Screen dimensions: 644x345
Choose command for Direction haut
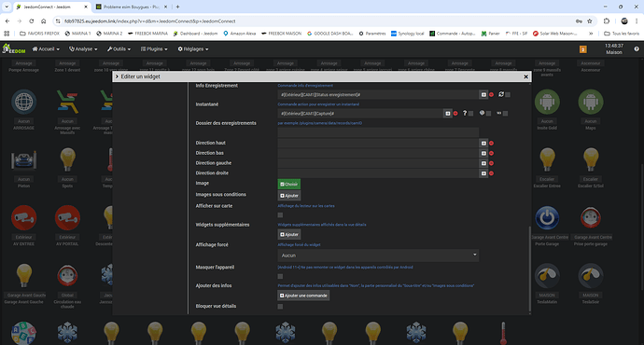pos(483,144)
